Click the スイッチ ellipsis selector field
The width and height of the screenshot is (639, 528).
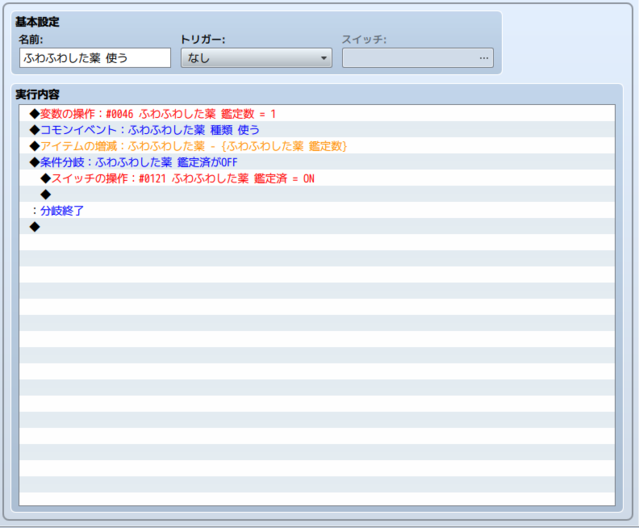coord(418,58)
